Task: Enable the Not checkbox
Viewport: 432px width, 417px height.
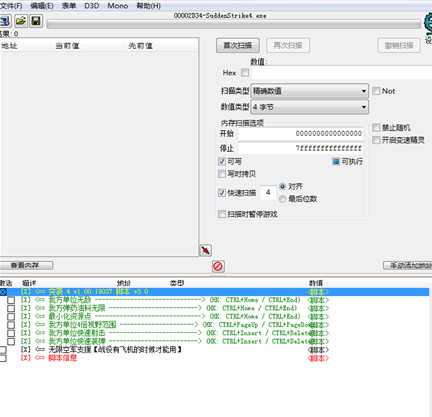Action: point(376,91)
